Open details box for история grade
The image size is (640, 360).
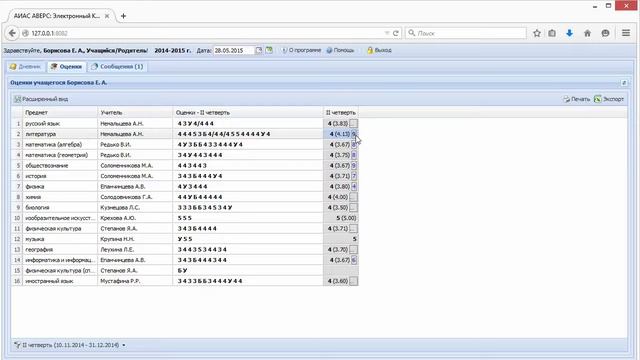pyautogui.click(x=354, y=176)
